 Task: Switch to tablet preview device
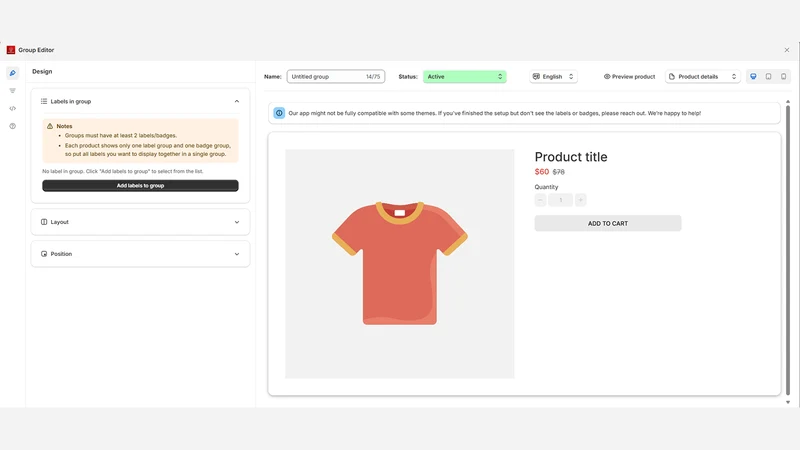coord(768,77)
